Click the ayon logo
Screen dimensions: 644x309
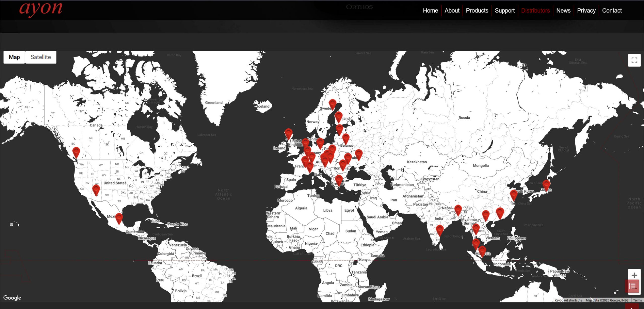tap(41, 9)
